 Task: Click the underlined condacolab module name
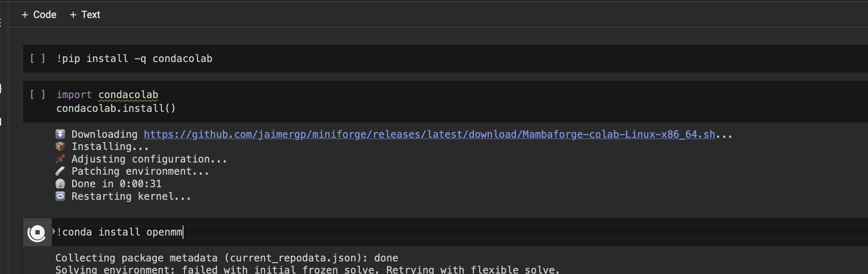click(x=128, y=95)
